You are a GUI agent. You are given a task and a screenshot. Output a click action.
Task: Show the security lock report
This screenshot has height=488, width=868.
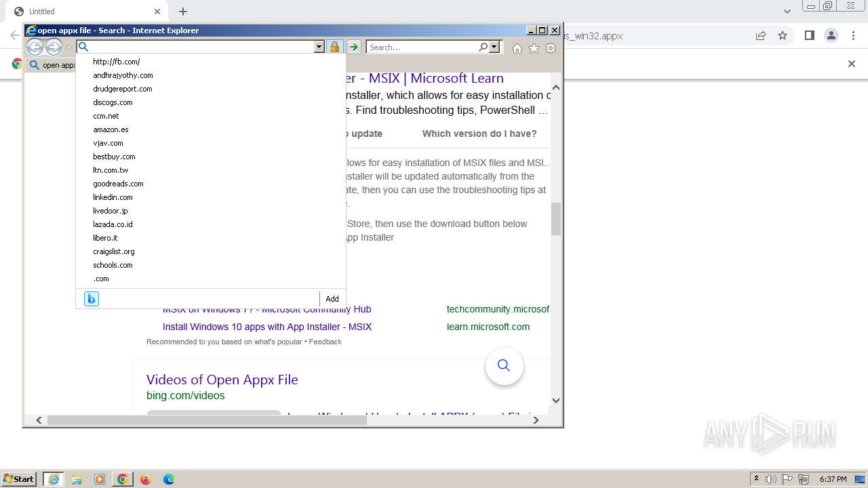pyautogui.click(x=334, y=47)
